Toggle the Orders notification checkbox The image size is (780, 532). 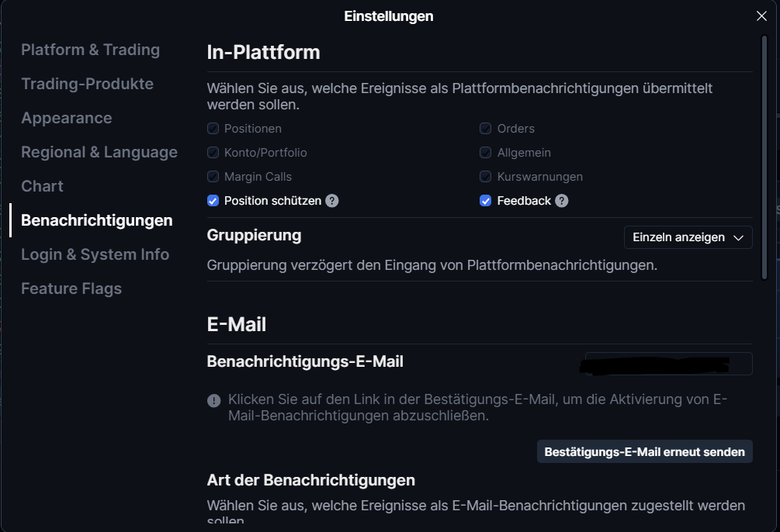click(486, 129)
